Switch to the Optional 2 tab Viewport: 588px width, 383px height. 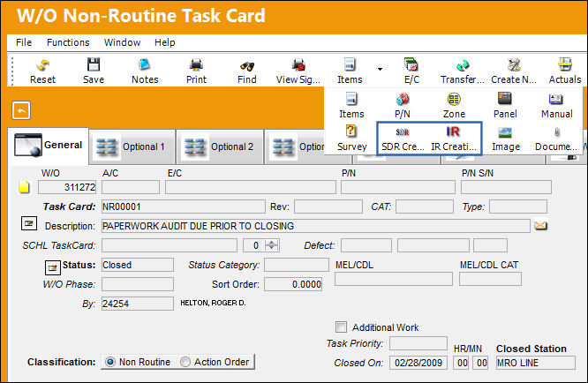(x=220, y=146)
